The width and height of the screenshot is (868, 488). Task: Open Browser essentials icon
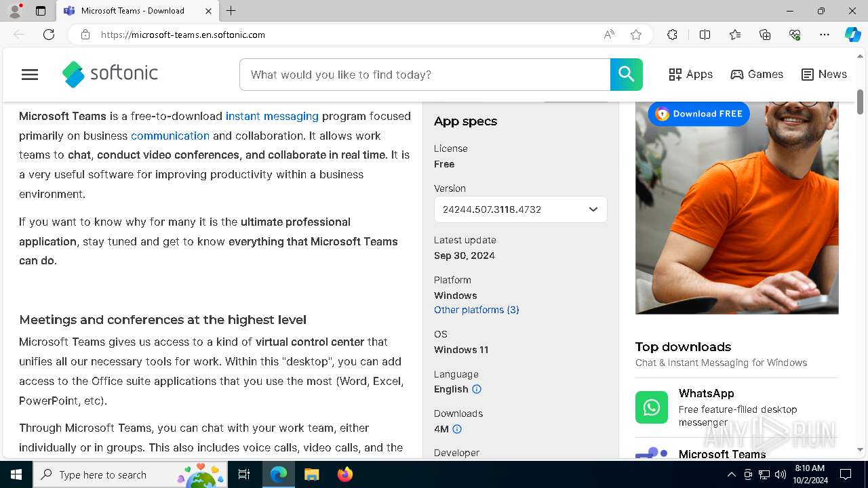pyautogui.click(x=795, y=35)
